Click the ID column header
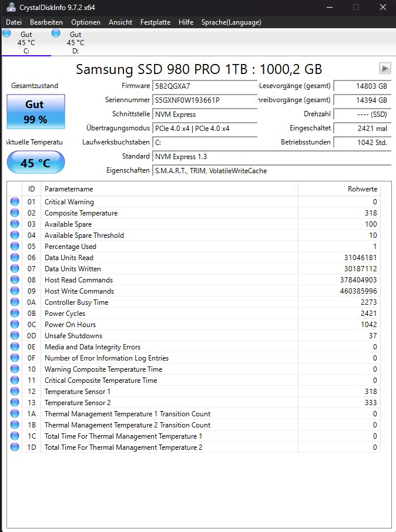This screenshot has height=532, width=396. pos(31,189)
